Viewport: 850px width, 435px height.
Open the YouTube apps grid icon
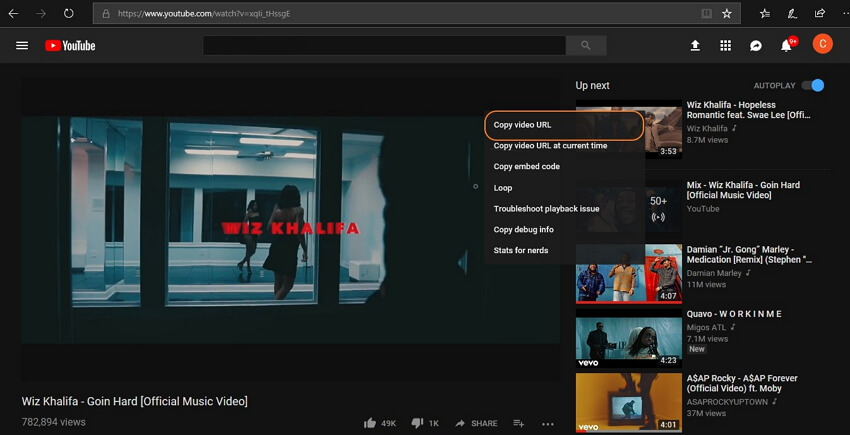[x=725, y=46]
